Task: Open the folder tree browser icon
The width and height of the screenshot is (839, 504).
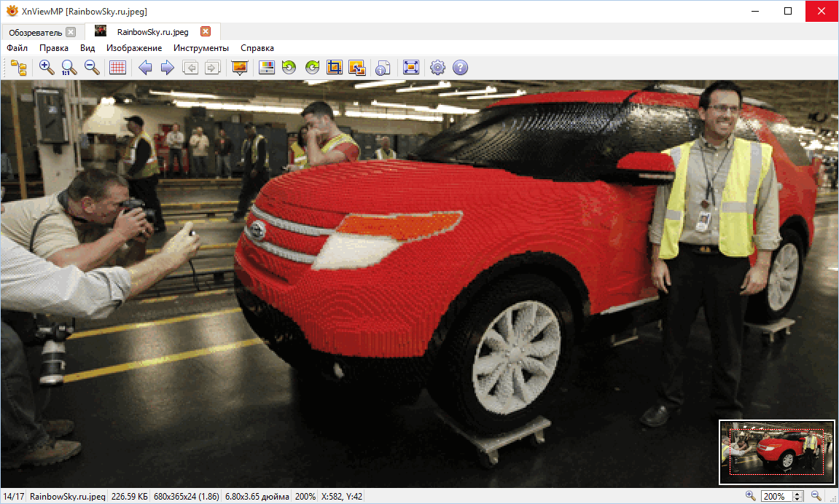Action: [x=19, y=68]
